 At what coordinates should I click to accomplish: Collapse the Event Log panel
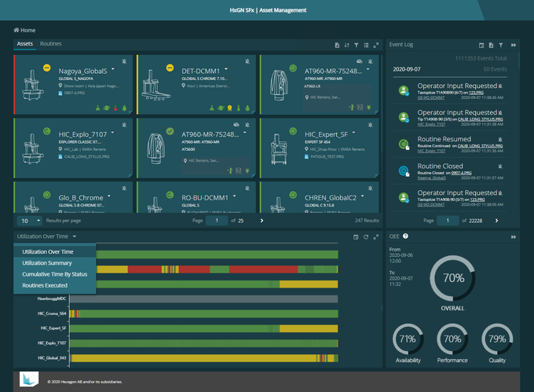(x=514, y=45)
